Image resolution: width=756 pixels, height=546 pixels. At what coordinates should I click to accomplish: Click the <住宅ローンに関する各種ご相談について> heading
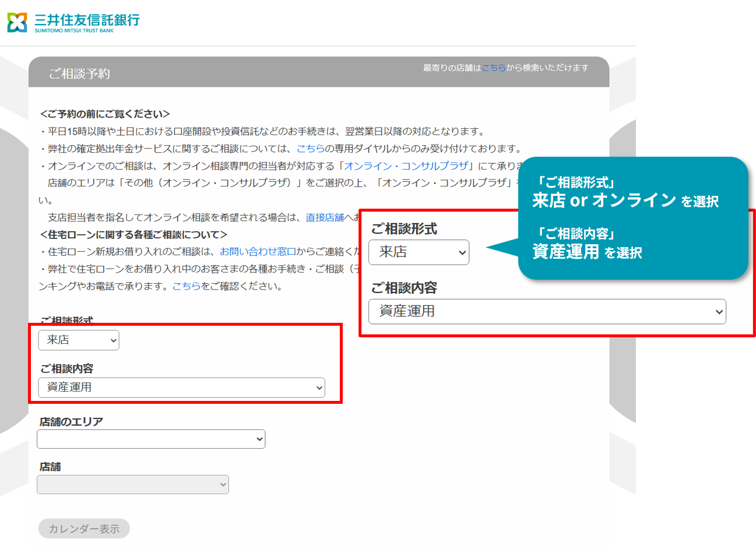coord(133,235)
